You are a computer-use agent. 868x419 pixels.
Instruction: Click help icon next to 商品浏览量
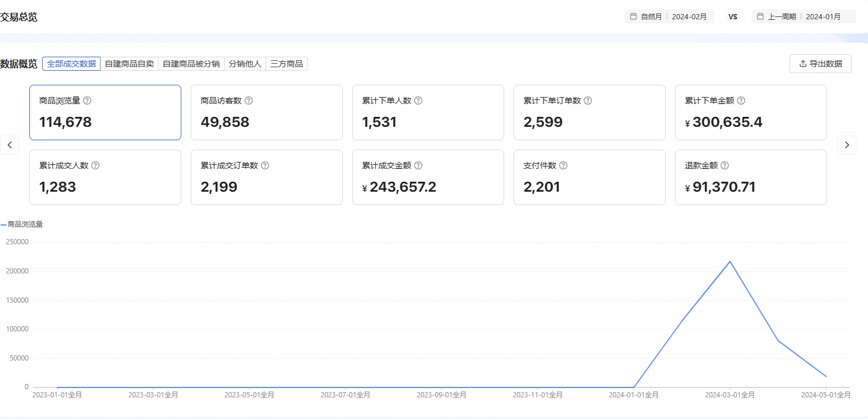click(87, 101)
